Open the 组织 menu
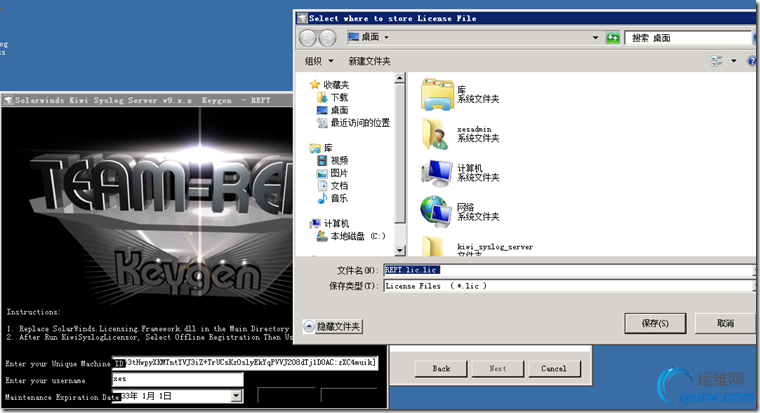 click(x=318, y=61)
